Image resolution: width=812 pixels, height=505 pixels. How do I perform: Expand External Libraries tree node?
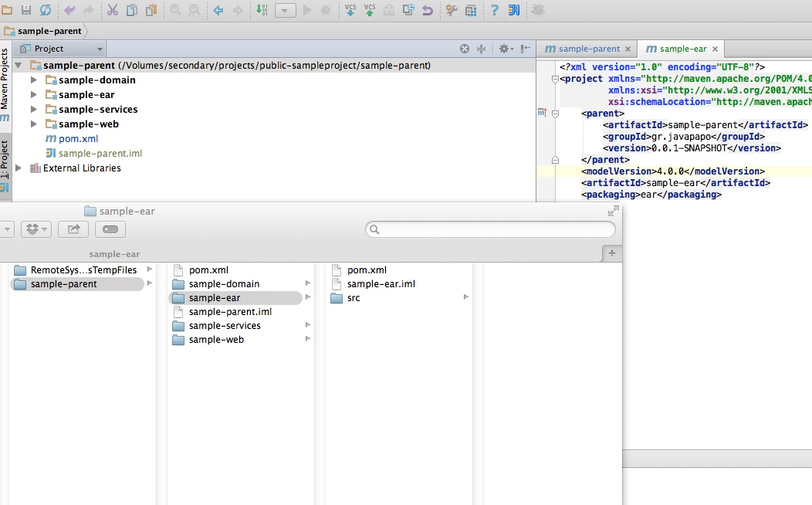tap(19, 168)
